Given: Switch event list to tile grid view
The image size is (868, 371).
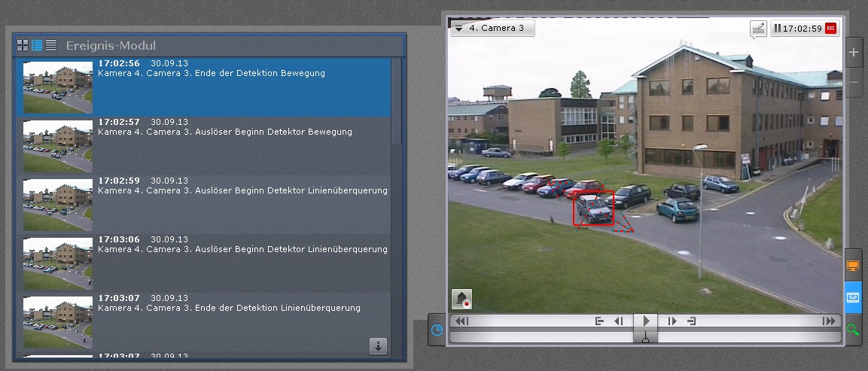Looking at the screenshot, I should click(x=23, y=45).
